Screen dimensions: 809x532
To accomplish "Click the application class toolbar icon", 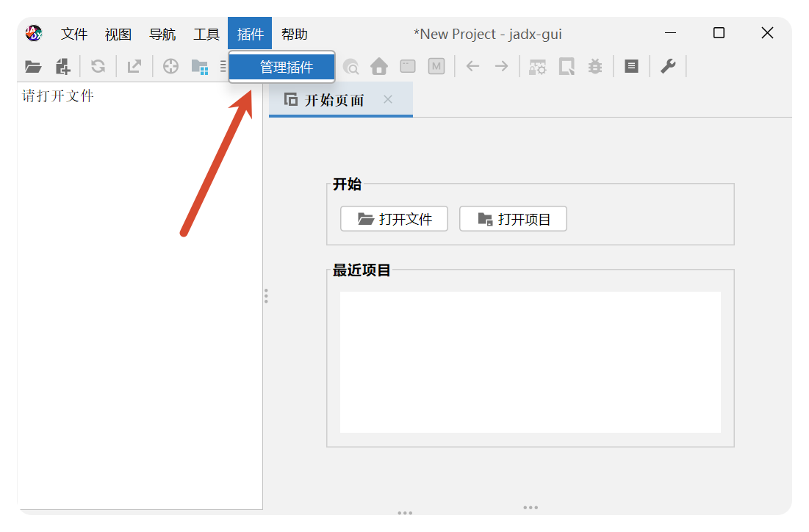I will (408, 67).
